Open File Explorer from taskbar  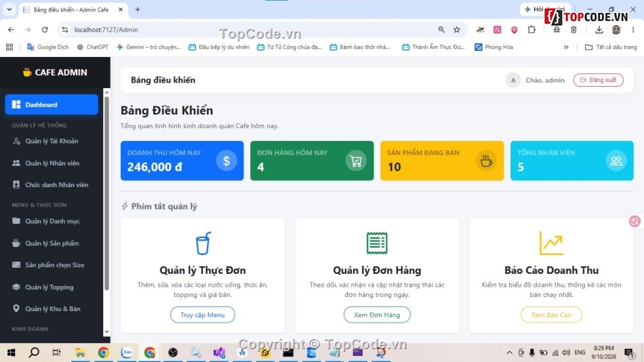click(80, 353)
